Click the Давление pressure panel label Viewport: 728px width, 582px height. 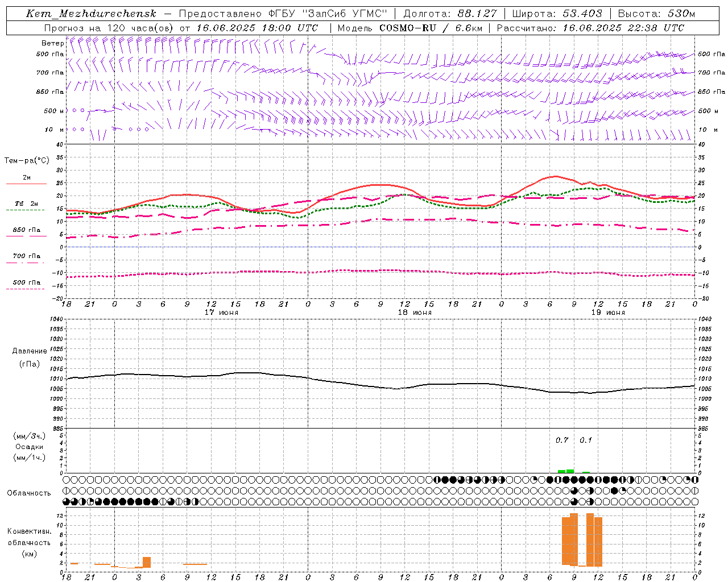30,351
